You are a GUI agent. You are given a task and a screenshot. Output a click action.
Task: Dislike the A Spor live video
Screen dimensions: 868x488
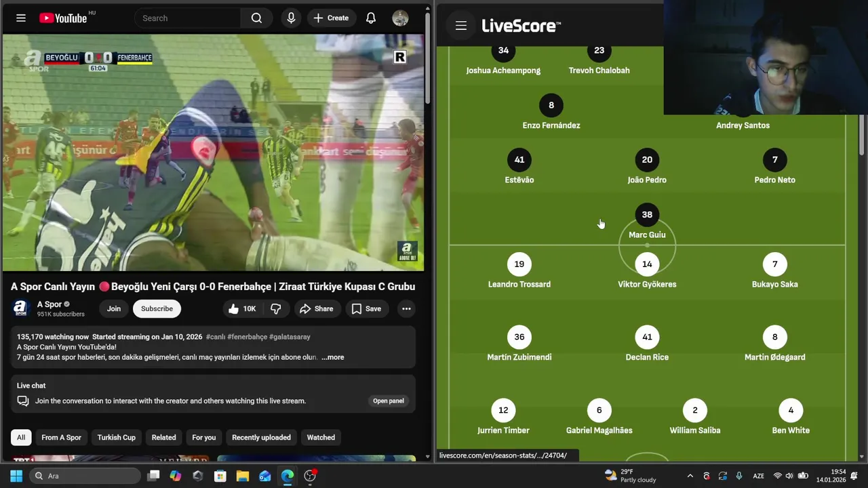coord(276,308)
